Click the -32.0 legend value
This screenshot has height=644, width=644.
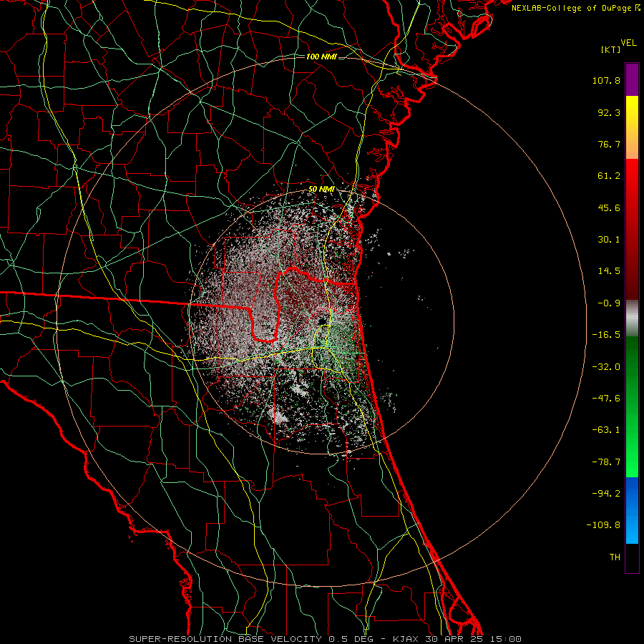(x=606, y=367)
